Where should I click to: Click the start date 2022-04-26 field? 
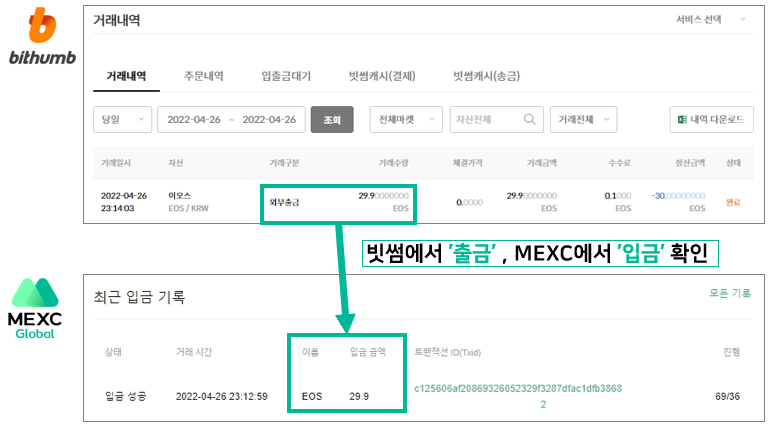coord(194,119)
